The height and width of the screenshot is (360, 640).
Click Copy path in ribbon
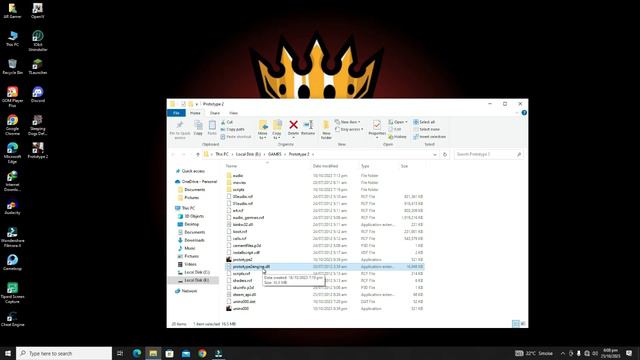(233, 129)
